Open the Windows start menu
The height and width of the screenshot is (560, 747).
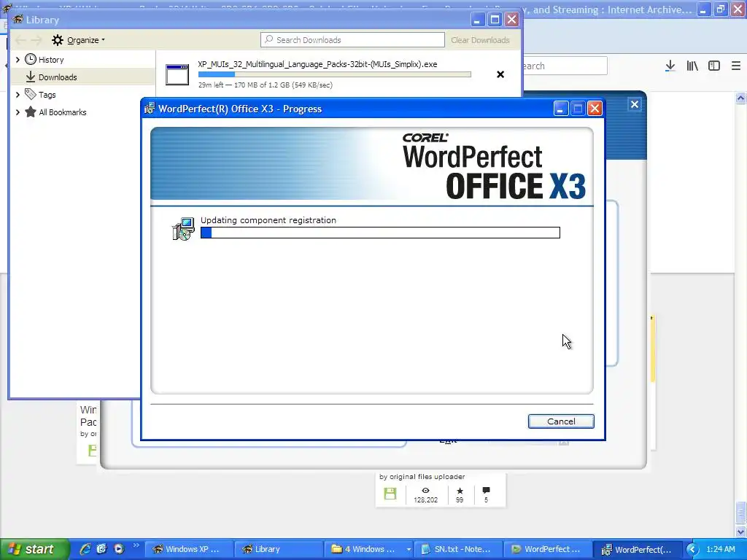[x=34, y=549]
